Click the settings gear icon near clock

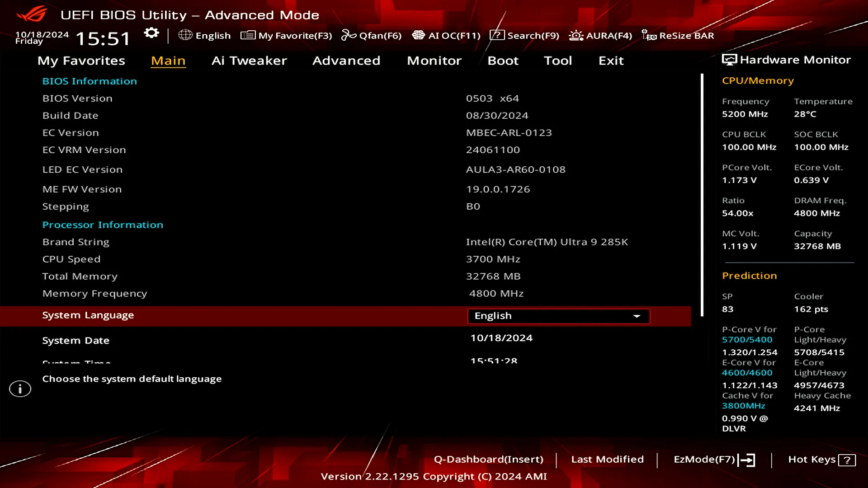151,33
